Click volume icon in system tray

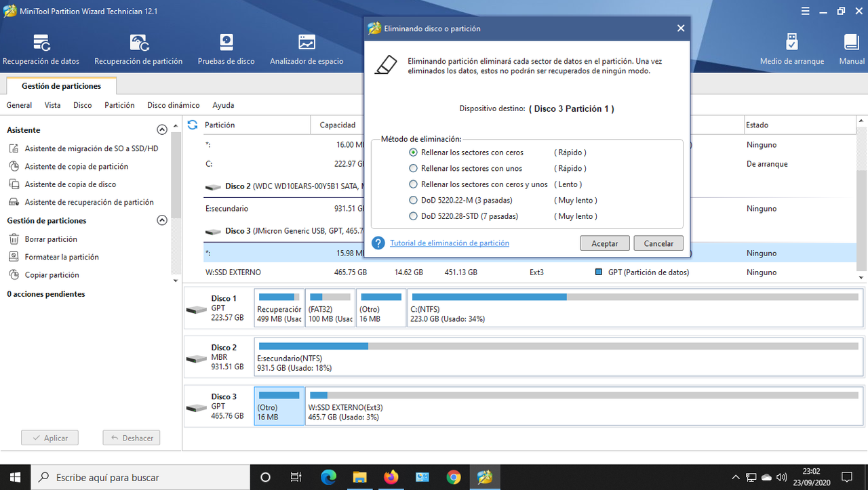click(781, 477)
